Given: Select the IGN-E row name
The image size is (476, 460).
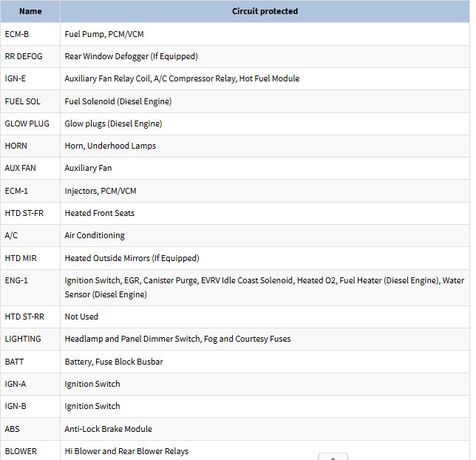Looking at the screenshot, I should click(x=16, y=78).
